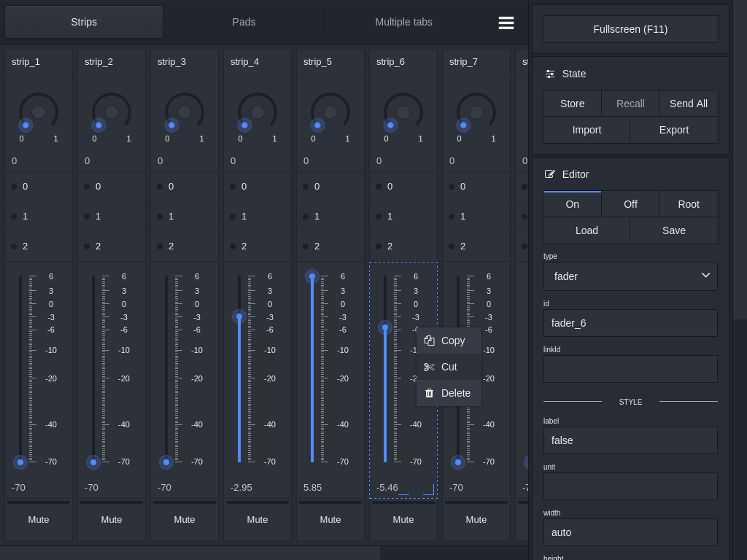This screenshot has height=560, width=747.
Task: Mute strip_4
Action: [258, 519]
